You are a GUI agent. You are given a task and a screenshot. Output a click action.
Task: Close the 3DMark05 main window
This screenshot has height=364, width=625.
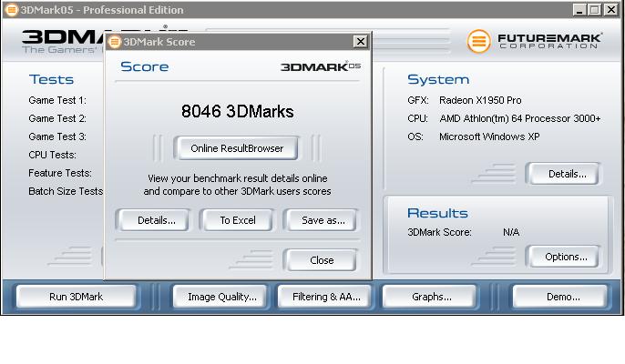(610, 10)
